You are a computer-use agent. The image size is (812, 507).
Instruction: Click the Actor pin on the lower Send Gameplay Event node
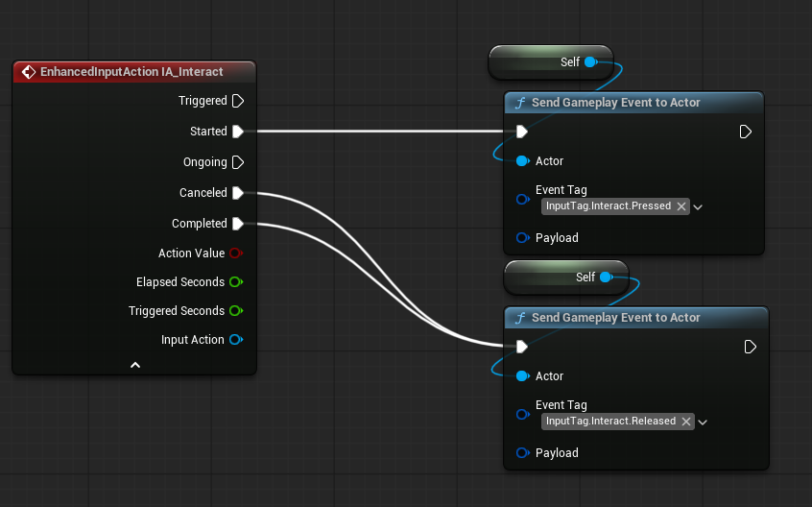[522, 376]
